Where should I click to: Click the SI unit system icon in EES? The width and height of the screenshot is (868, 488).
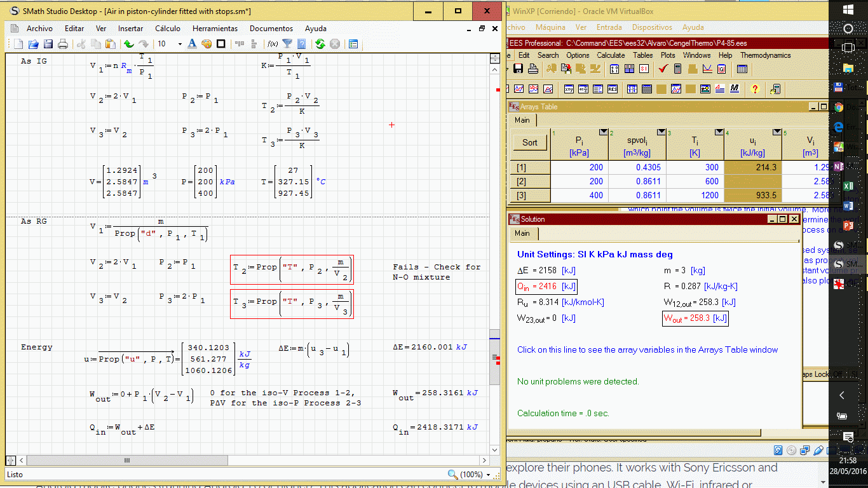pyautogui.click(x=644, y=69)
